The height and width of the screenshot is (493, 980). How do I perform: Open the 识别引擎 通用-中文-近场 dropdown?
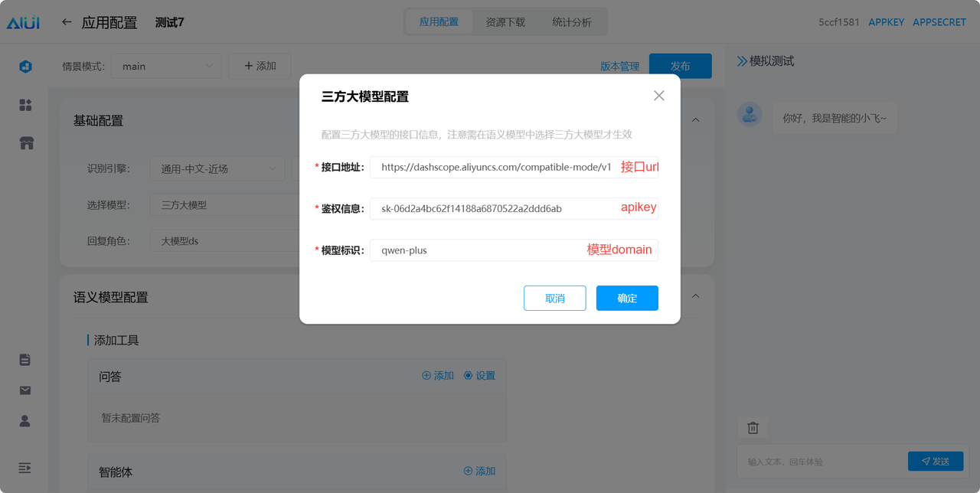[x=217, y=168]
